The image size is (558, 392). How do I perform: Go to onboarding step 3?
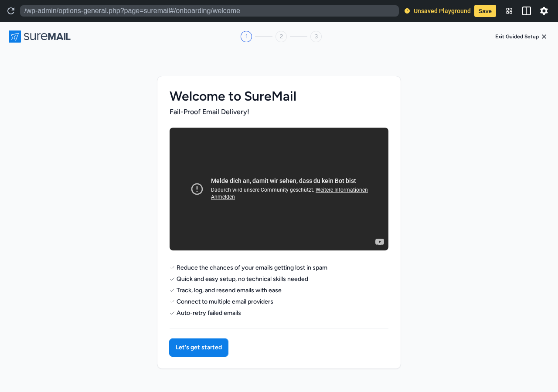pos(316,37)
